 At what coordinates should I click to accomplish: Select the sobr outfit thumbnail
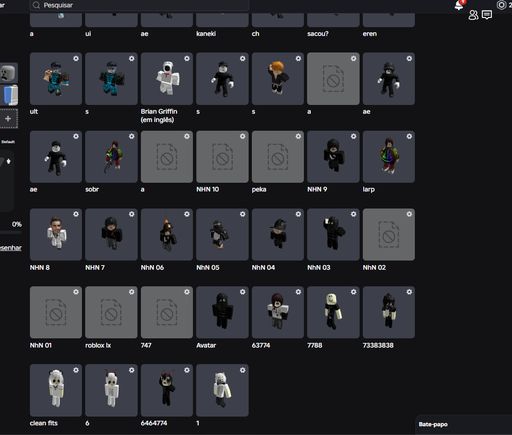(x=111, y=157)
